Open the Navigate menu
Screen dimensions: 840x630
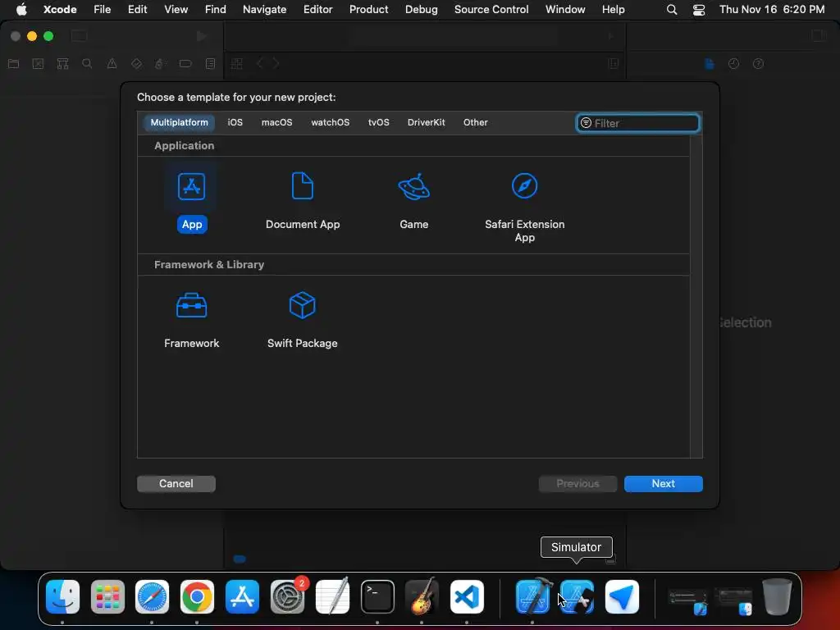[264, 9]
